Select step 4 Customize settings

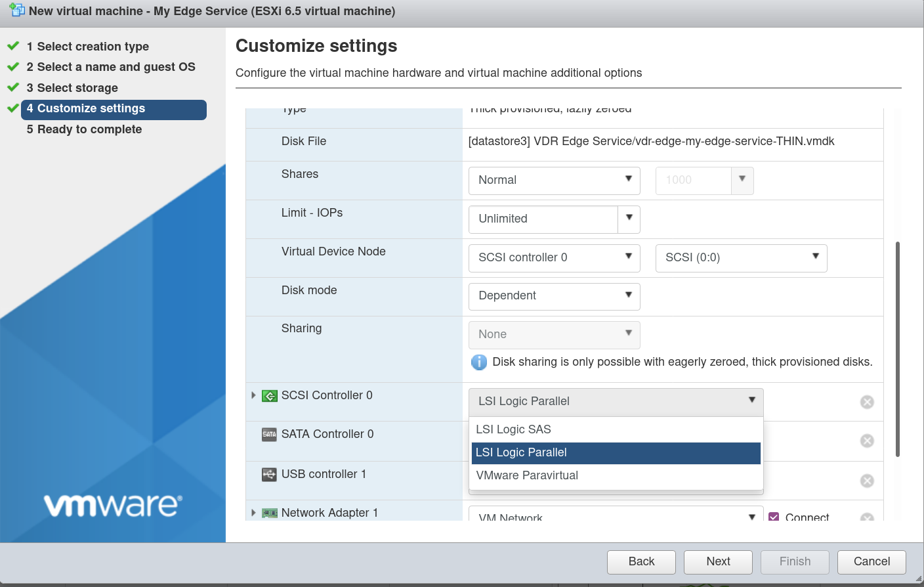[x=114, y=110]
